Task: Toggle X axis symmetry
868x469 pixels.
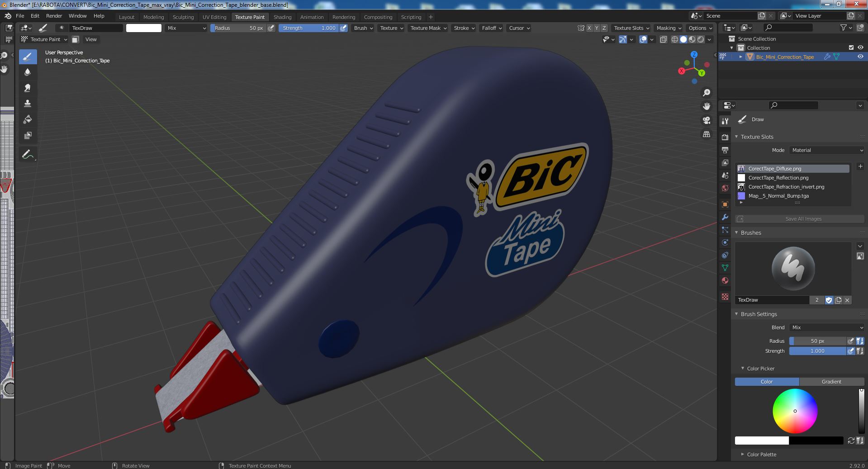Action: 589,28
